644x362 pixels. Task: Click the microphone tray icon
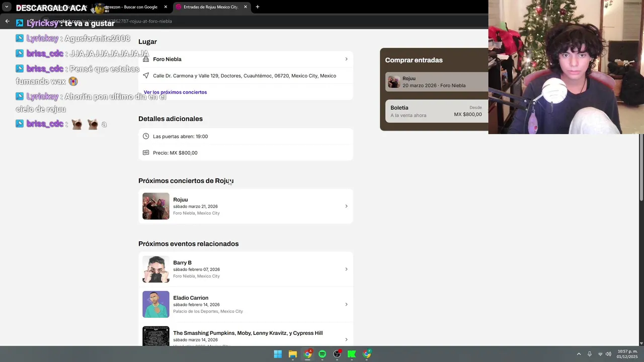[x=590, y=354]
